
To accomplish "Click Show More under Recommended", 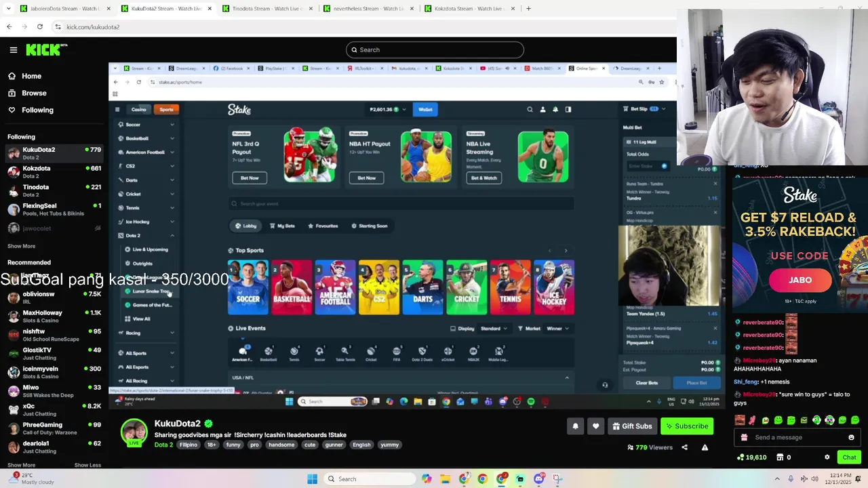I will tap(21, 465).
